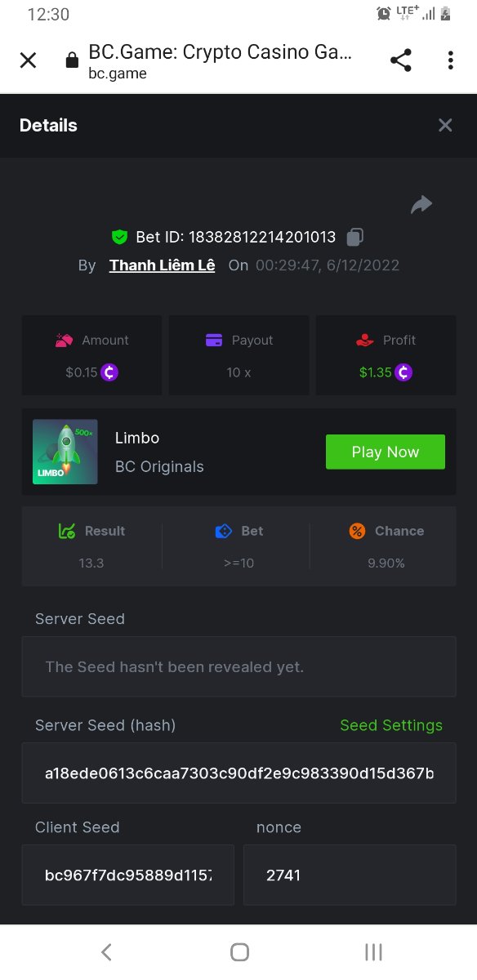This screenshot has width=477, height=980.
Task: Select the nonce field showing 2741
Action: click(350, 875)
